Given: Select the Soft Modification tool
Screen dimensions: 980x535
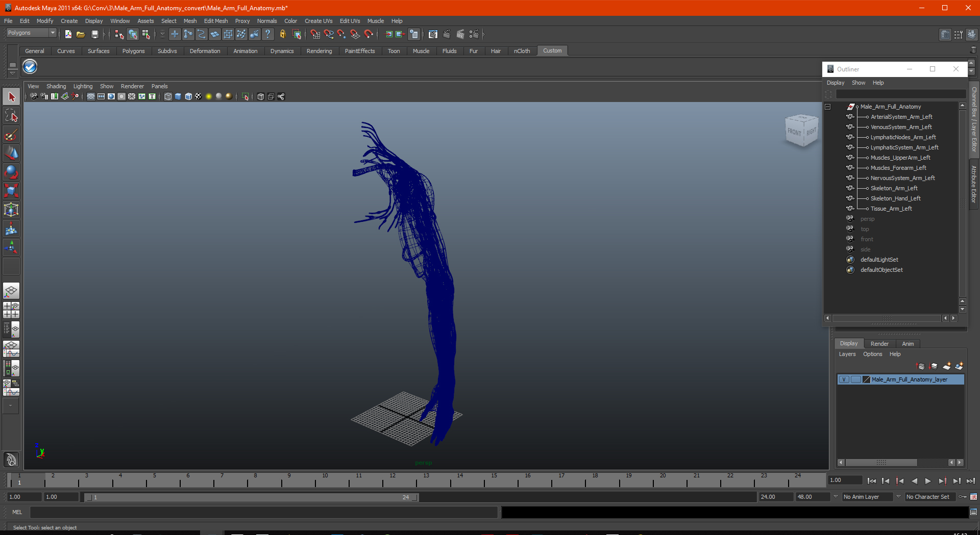Looking at the screenshot, I should pyautogui.click(x=11, y=229).
